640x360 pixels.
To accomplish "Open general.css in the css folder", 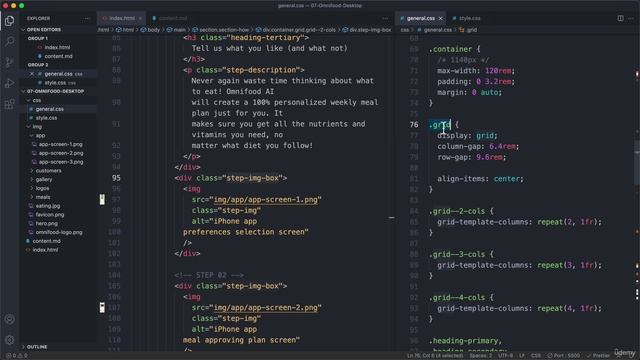I will (x=49, y=109).
